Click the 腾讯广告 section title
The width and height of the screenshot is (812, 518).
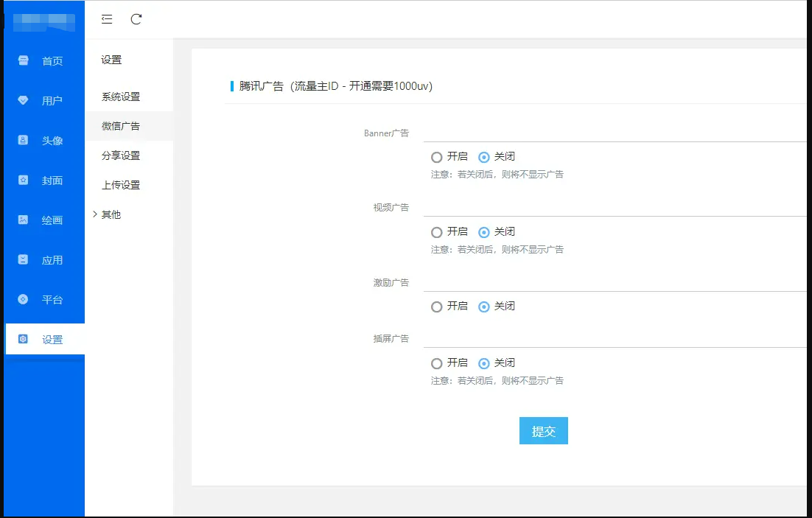[x=335, y=86]
